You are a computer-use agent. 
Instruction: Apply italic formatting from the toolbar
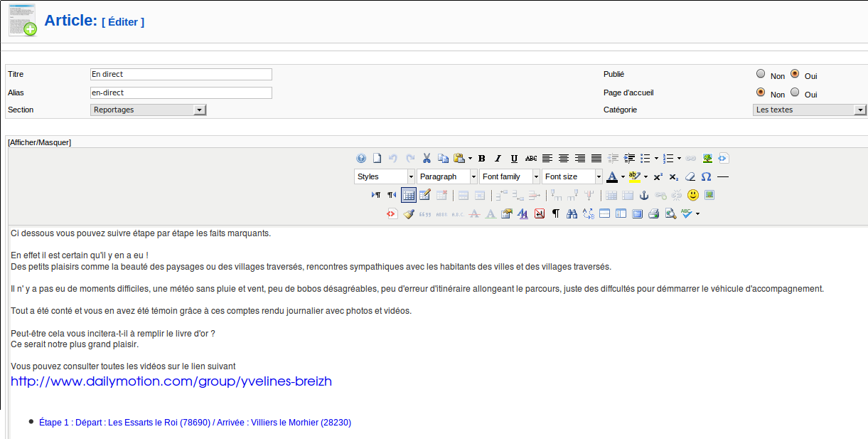[498, 159]
